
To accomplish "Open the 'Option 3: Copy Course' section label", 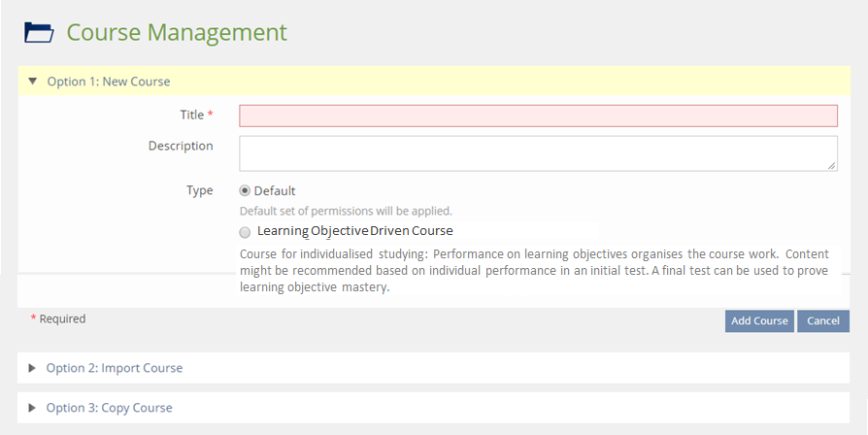I will (x=110, y=408).
